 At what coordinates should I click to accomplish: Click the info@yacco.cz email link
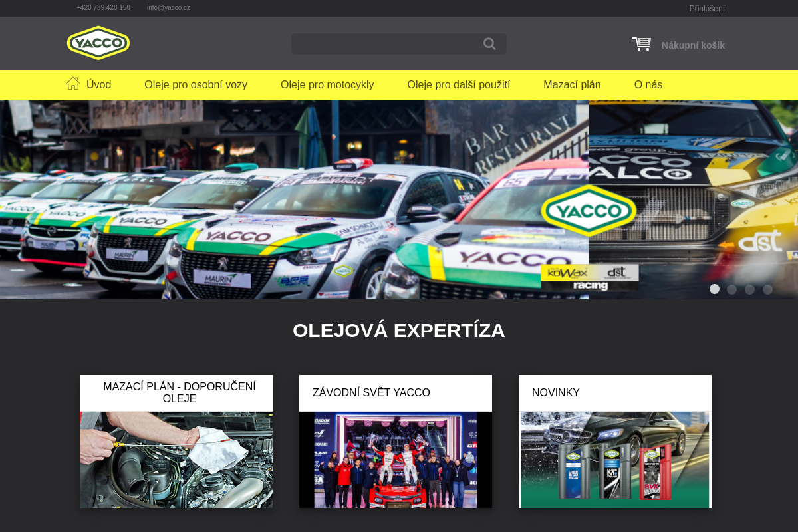point(168,8)
